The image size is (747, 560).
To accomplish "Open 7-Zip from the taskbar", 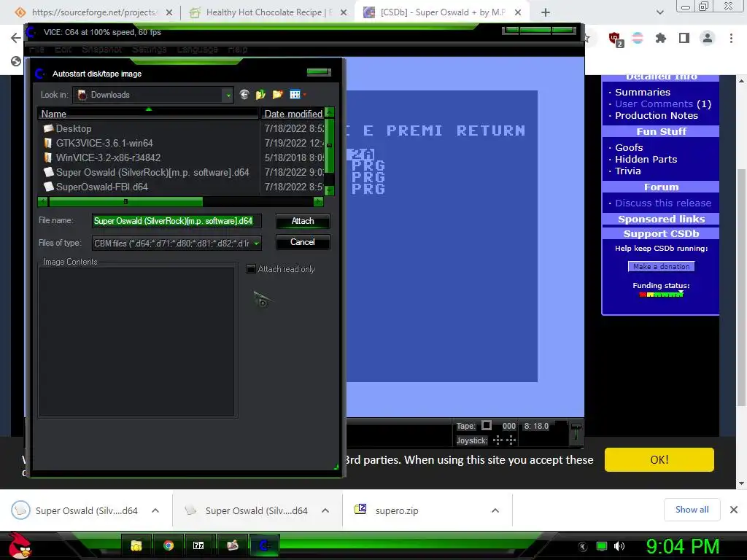I will [x=198, y=545].
